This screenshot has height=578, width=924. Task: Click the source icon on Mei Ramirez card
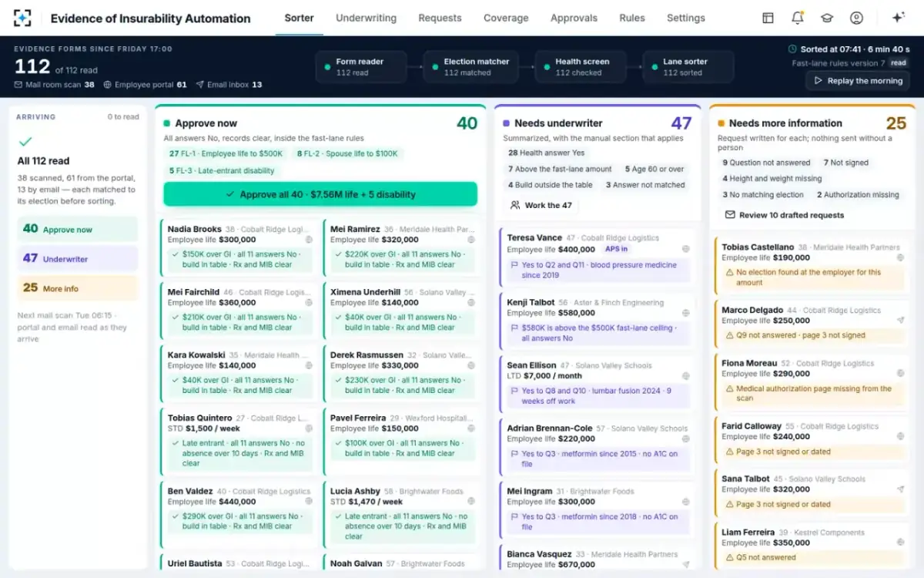pos(471,240)
